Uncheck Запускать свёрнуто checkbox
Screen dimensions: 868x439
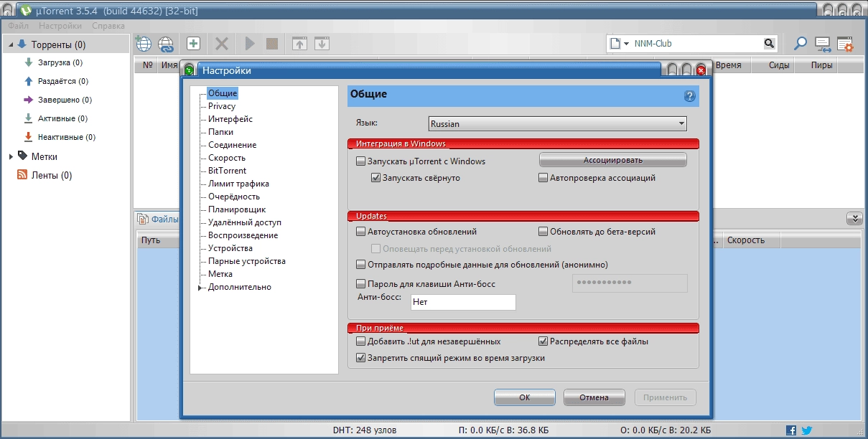[x=375, y=178]
